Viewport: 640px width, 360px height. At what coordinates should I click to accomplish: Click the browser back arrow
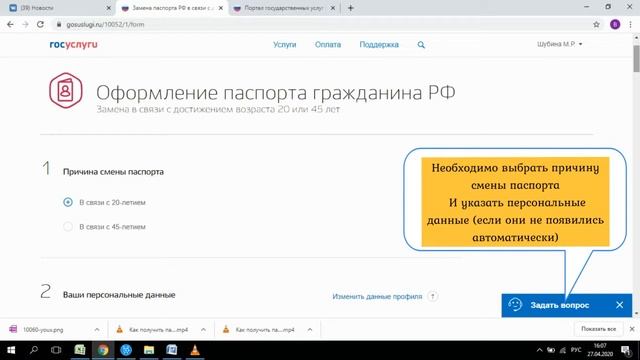coord(10,24)
